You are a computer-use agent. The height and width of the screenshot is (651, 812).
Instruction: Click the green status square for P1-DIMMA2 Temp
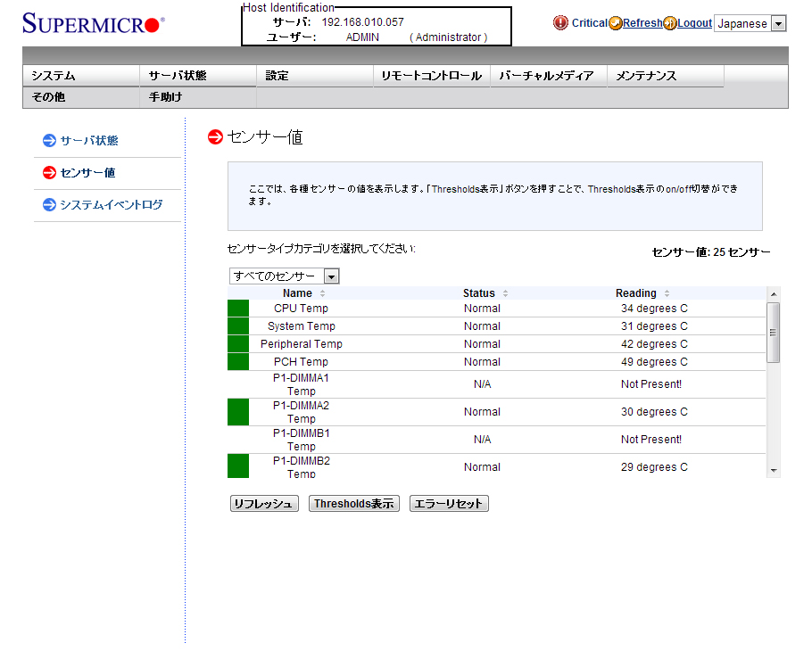click(x=238, y=412)
